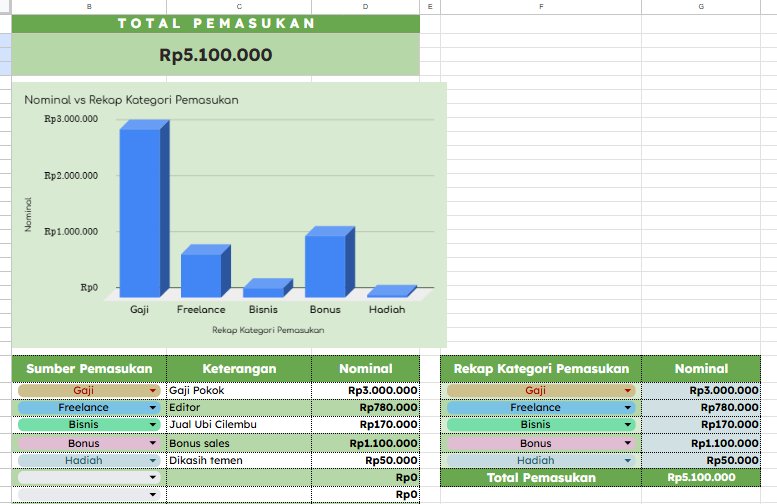Click the Rp1.000.000 axis label
This screenshot has height=504, width=777.
[71, 231]
